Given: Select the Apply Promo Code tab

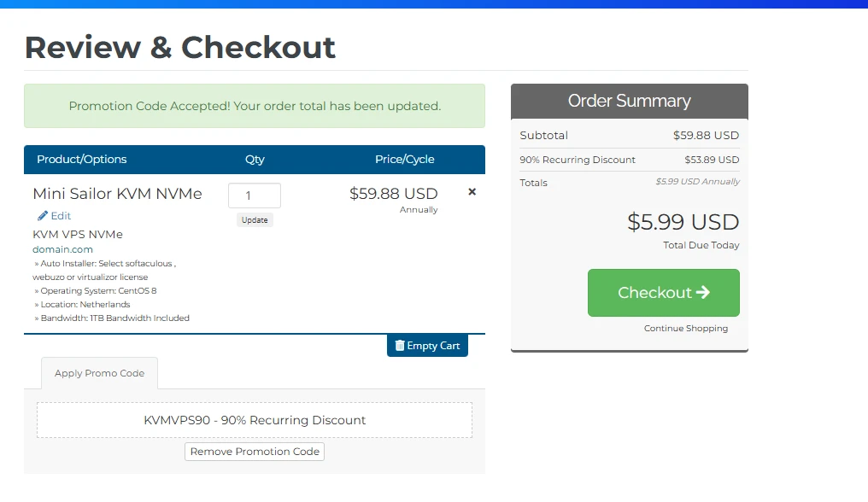Looking at the screenshot, I should [x=99, y=373].
